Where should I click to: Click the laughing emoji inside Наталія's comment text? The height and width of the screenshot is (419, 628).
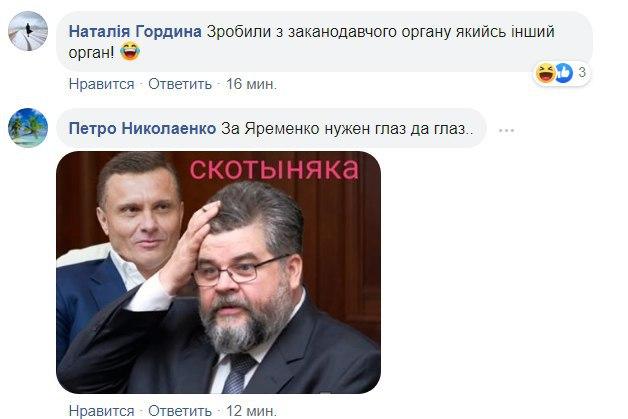pos(130,52)
